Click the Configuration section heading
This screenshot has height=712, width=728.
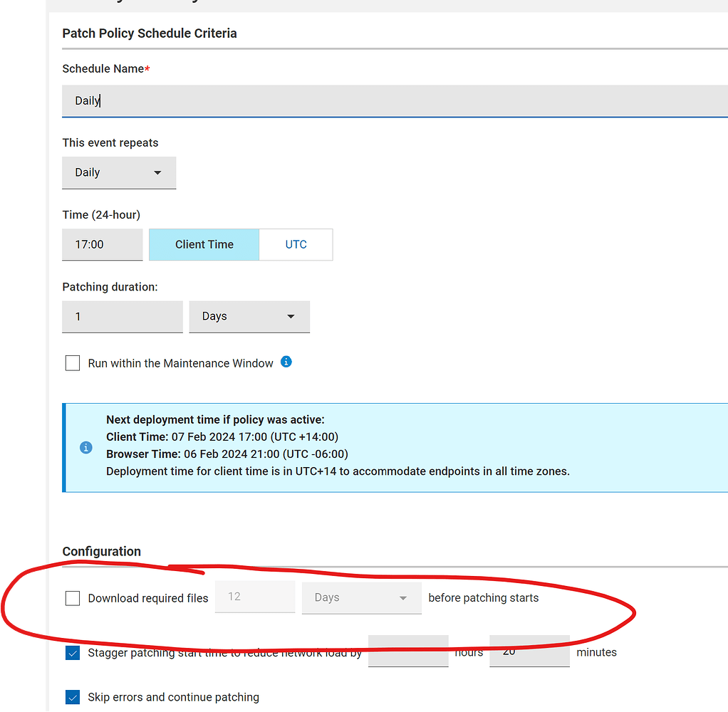click(x=102, y=551)
